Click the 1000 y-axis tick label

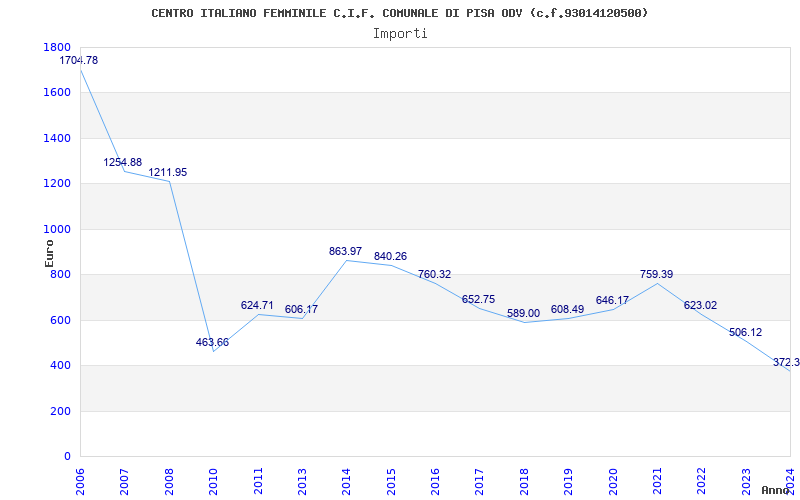click(57, 230)
